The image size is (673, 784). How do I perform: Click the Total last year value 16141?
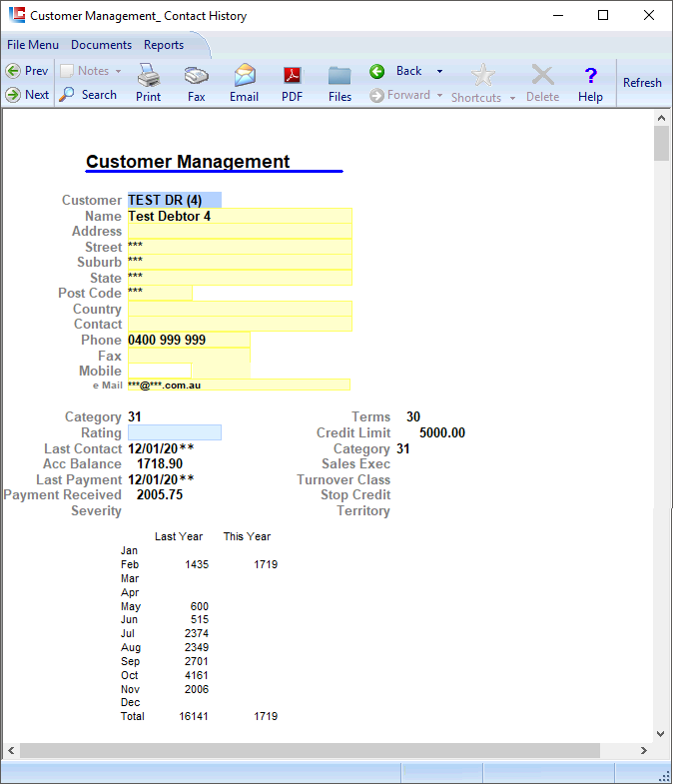pos(194,716)
